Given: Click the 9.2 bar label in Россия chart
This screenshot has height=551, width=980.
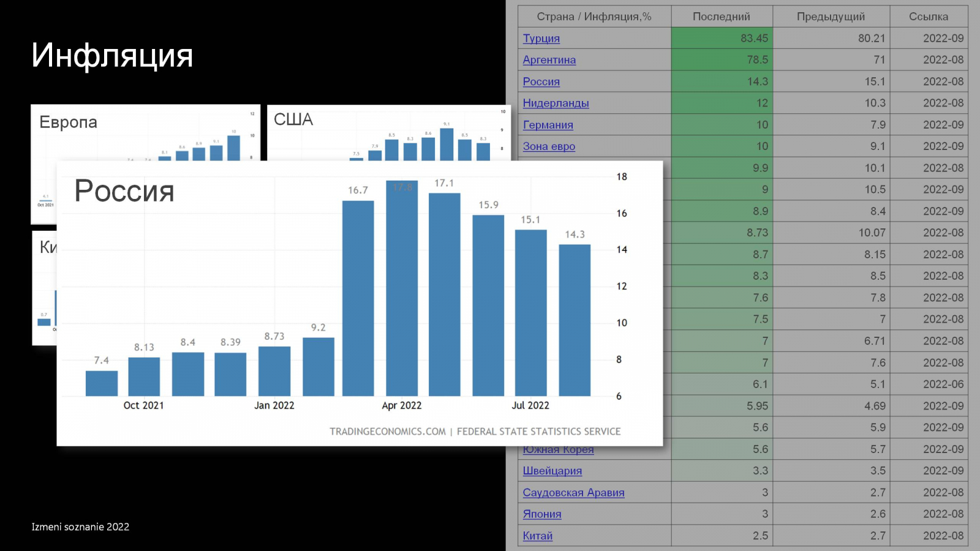Looking at the screenshot, I should [318, 328].
